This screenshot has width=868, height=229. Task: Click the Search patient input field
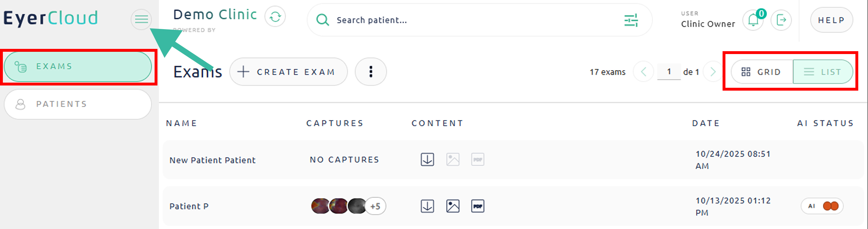click(x=472, y=20)
